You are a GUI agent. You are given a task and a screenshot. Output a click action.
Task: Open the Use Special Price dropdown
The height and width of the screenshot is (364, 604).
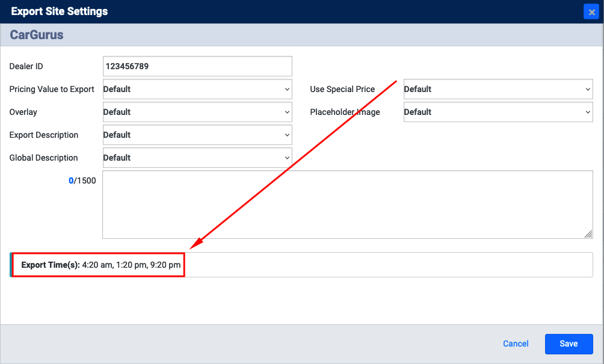[x=498, y=89]
